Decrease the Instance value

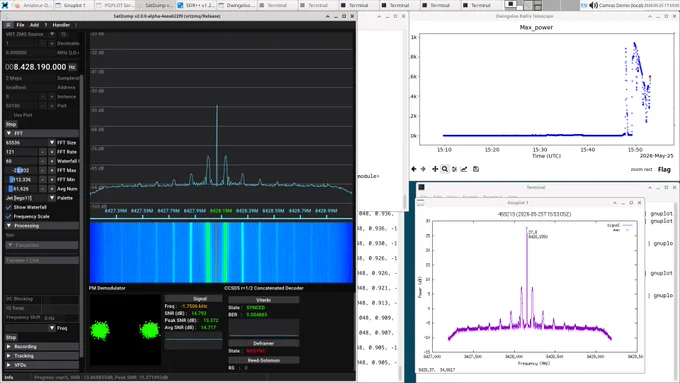click(42, 97)
